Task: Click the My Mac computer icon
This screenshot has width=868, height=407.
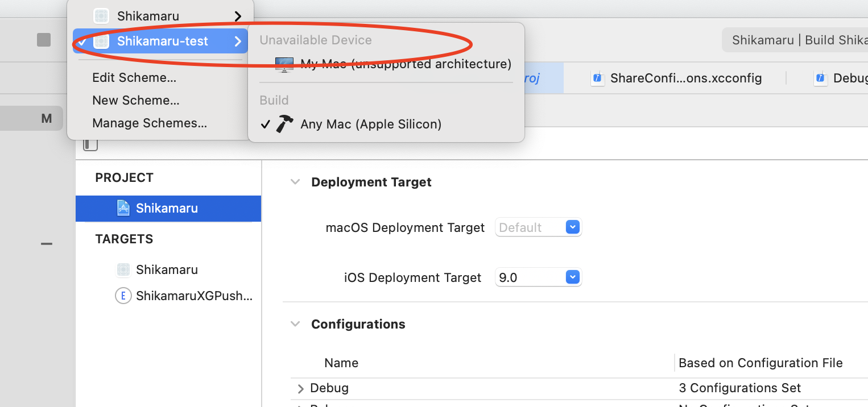Action: coord(284,64)
